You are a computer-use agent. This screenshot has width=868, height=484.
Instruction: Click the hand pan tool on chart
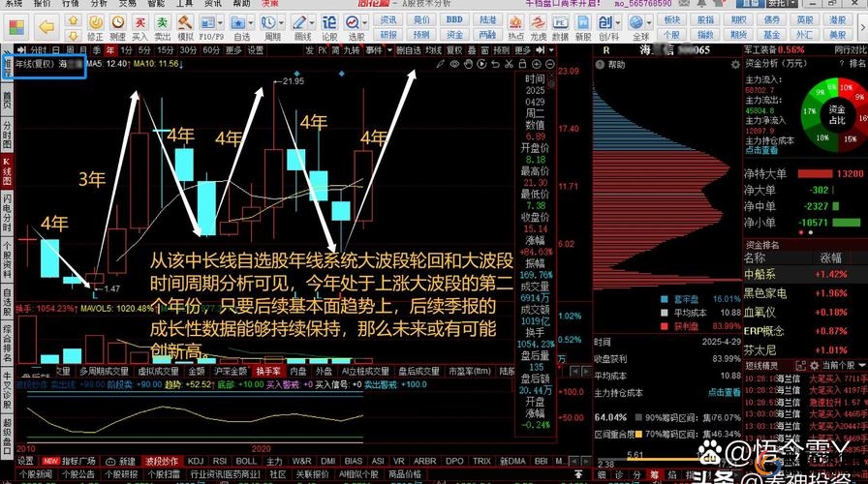click(468, 64)
